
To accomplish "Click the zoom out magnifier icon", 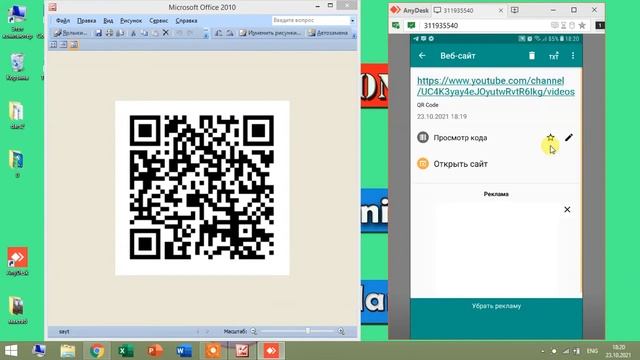I will tap(253, 331).
